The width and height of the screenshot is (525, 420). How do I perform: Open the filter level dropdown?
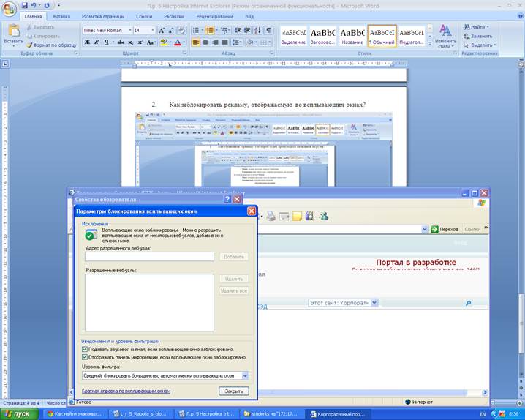coord(245,375)
